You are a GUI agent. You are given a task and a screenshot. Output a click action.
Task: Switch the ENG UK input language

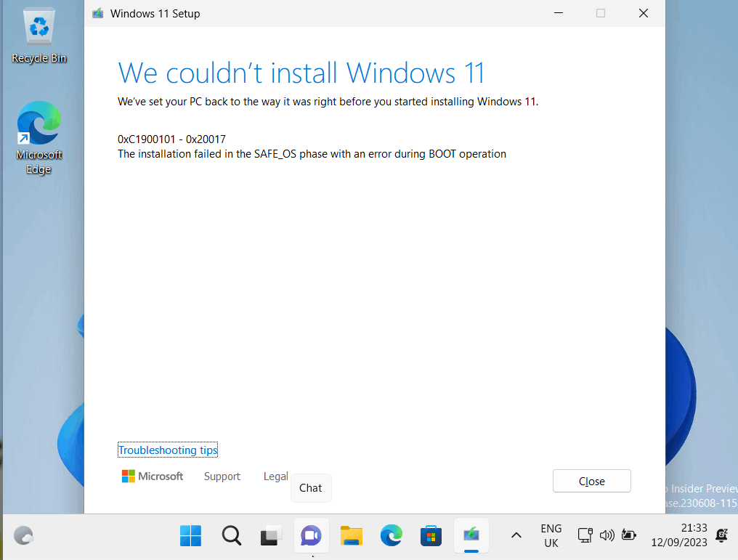(x=551, y=535)
